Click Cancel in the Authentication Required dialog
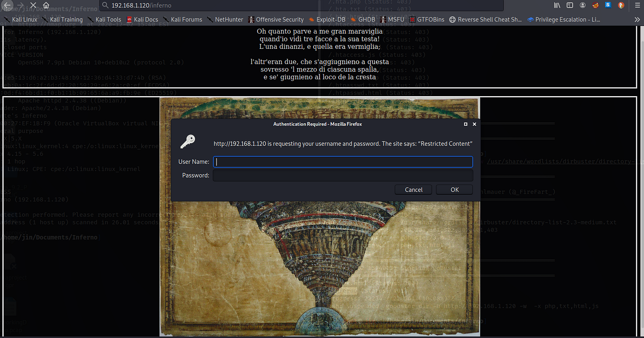644x338 pixels. pyautogui.click(x=414, y=189)
